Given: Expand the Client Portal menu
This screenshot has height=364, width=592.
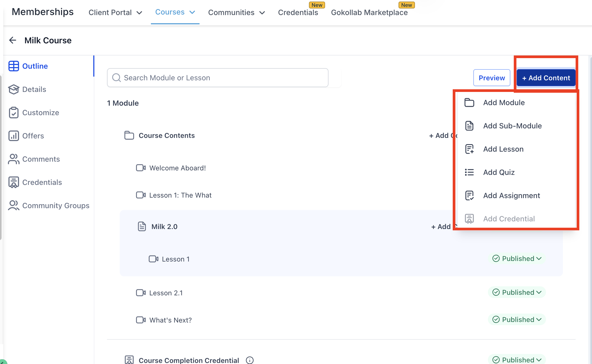Looking at the screenshot, I should (x=115, y=12).
